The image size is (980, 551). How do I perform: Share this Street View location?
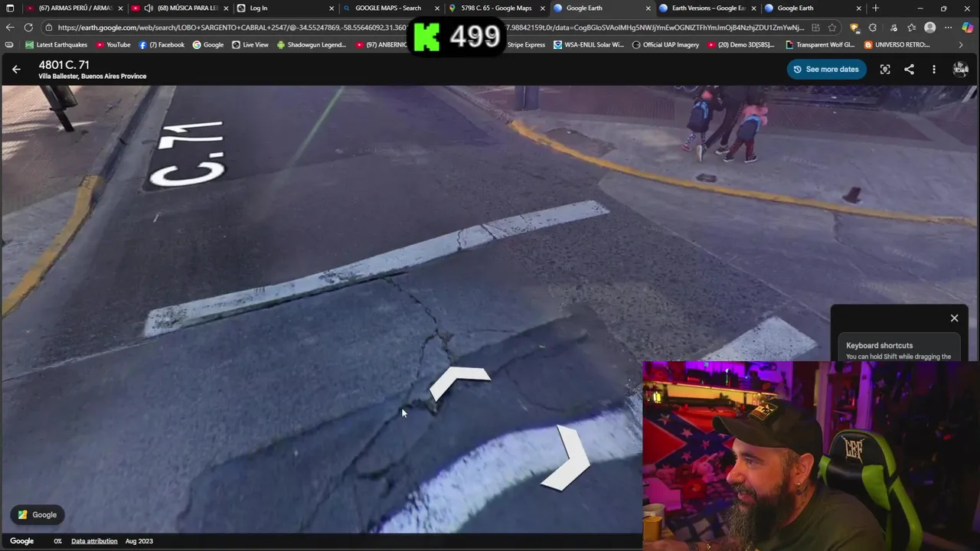click(x=909, y=69)
